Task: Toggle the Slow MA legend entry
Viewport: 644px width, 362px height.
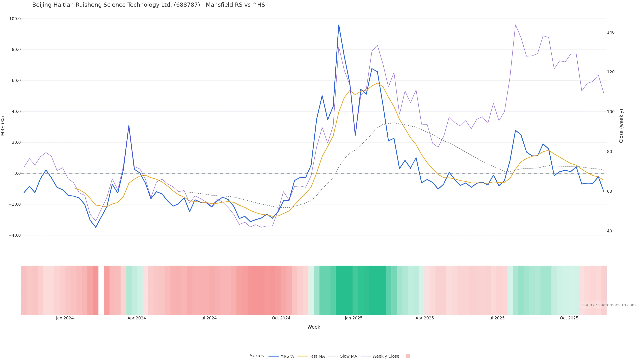Action: pos(348,356)
